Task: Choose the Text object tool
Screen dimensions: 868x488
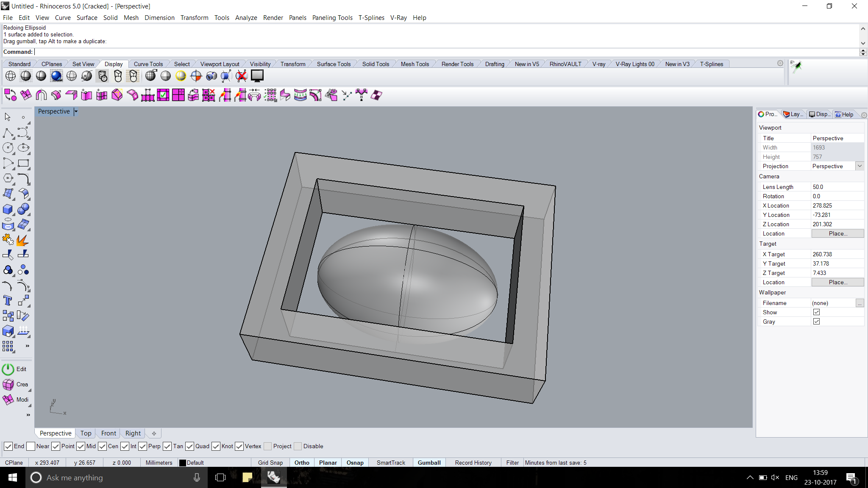Action: pos(8,301)
